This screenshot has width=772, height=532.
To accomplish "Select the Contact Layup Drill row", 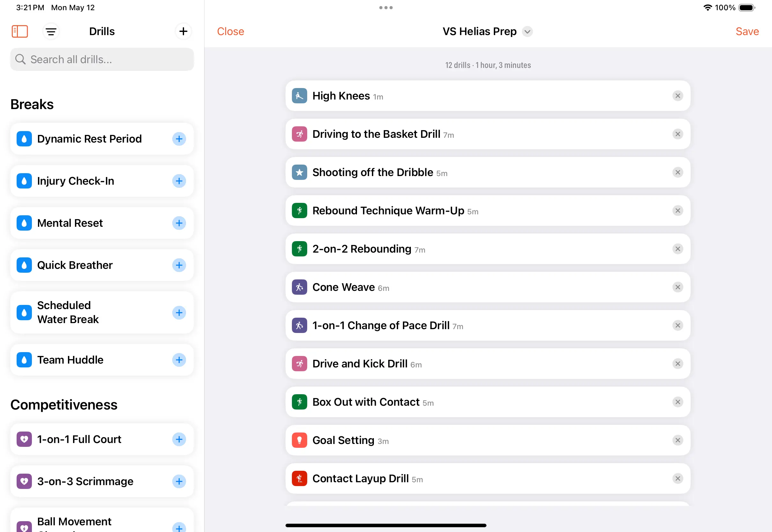I will point(488,479).
